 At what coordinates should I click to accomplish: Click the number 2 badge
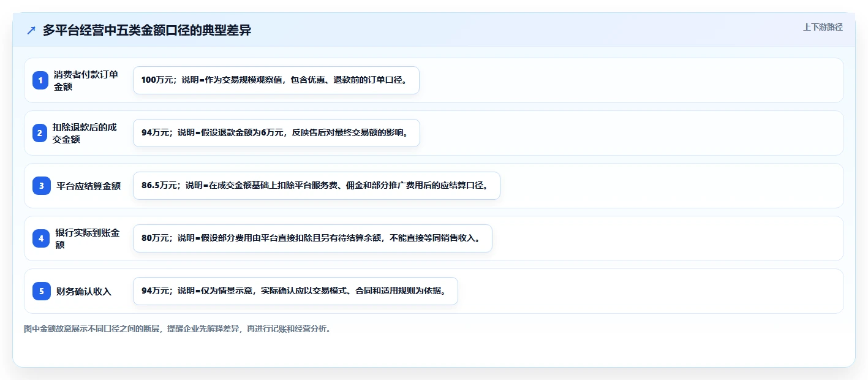pos(41,133)
